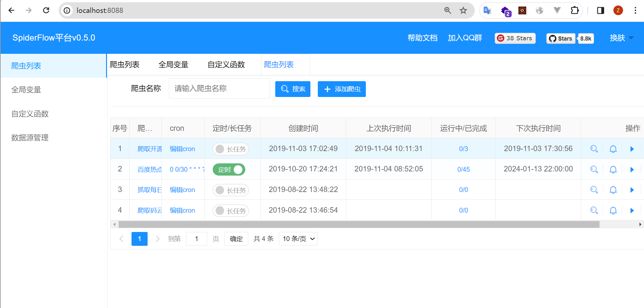644x308 pixels.
Task: Click the 确定 pagination confirm button
Action: click(236, 239)
